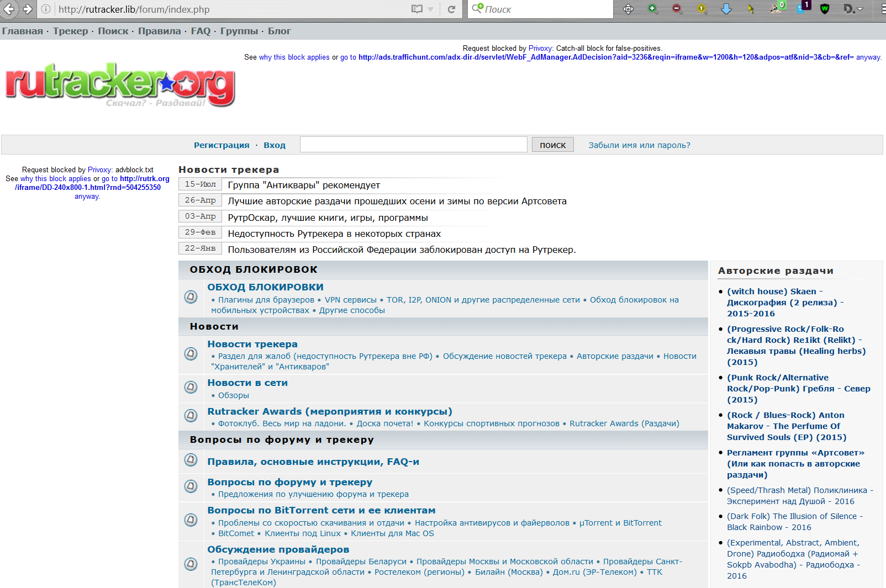886x588 pixels.
Task: Open TOR, I2P, ONION subforum link
Action: coord(483,300)
